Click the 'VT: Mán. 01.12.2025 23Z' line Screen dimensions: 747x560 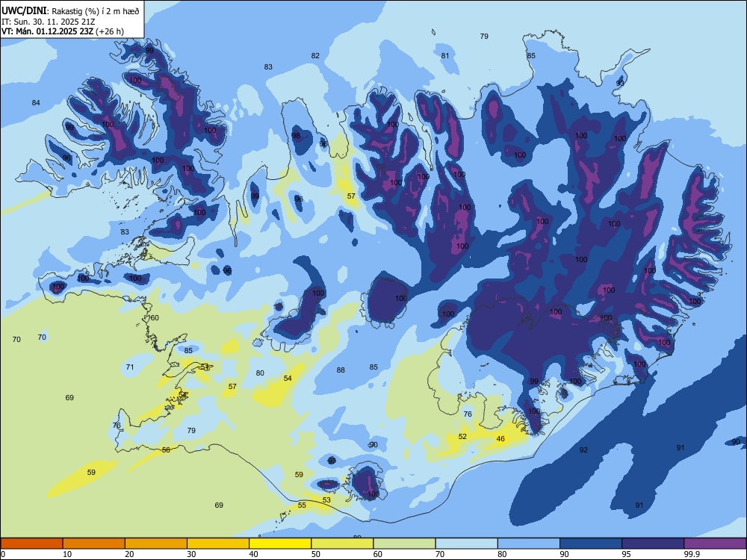click(47, 31)
